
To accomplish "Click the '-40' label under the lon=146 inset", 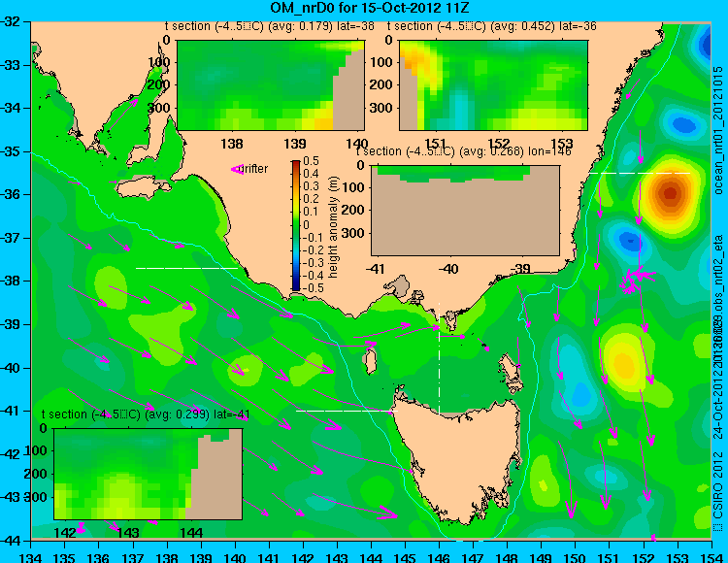I will pyautogui.click(x=448, y=268).
